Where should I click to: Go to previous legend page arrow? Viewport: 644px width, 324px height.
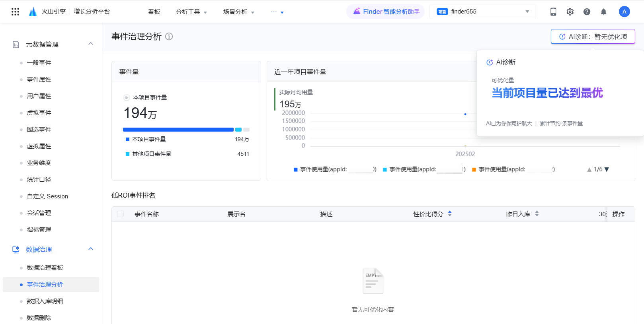[x=589, y=170]
